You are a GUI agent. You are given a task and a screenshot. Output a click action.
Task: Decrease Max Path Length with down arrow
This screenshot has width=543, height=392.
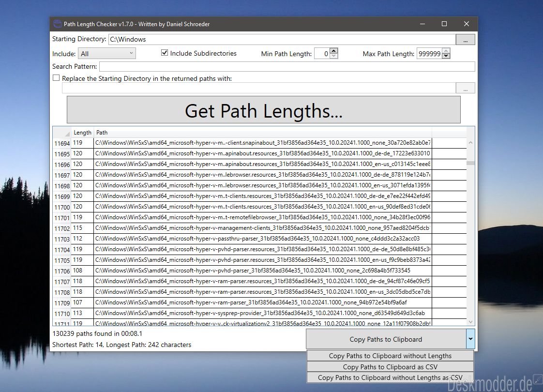point(446,56)
